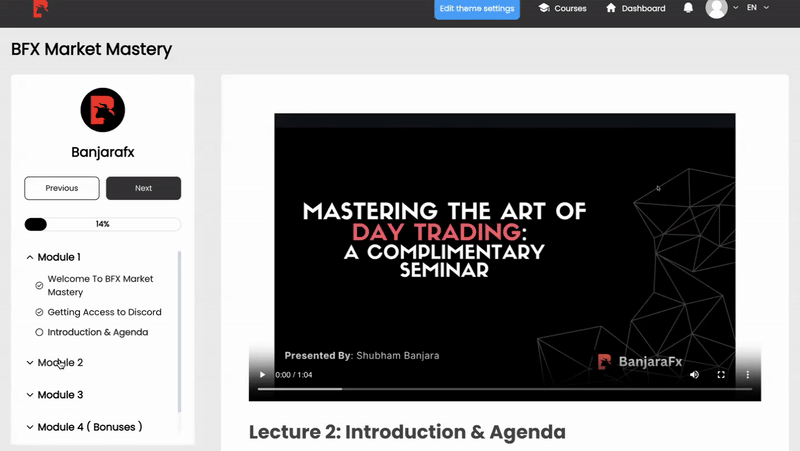Click the BFX Market Mastery page title
The height and width of the screenshot is (451, 800).
pyautogui.click(x=91, y=49)
